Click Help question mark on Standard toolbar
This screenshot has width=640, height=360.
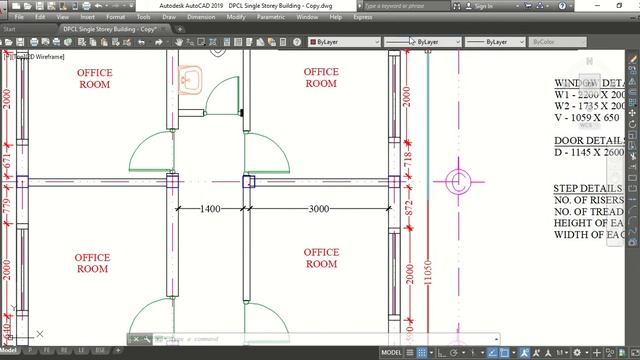click(297, 42)
